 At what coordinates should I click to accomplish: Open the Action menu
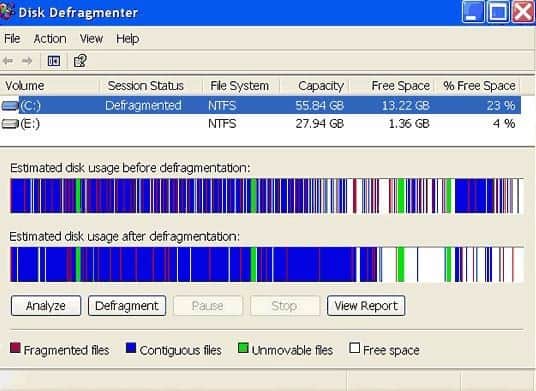pyautogui.click(x=50, y=39)
